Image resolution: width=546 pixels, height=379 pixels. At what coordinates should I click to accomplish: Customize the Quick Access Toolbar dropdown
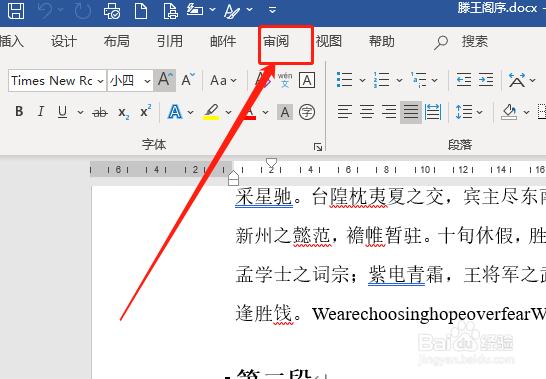[273, 10]
